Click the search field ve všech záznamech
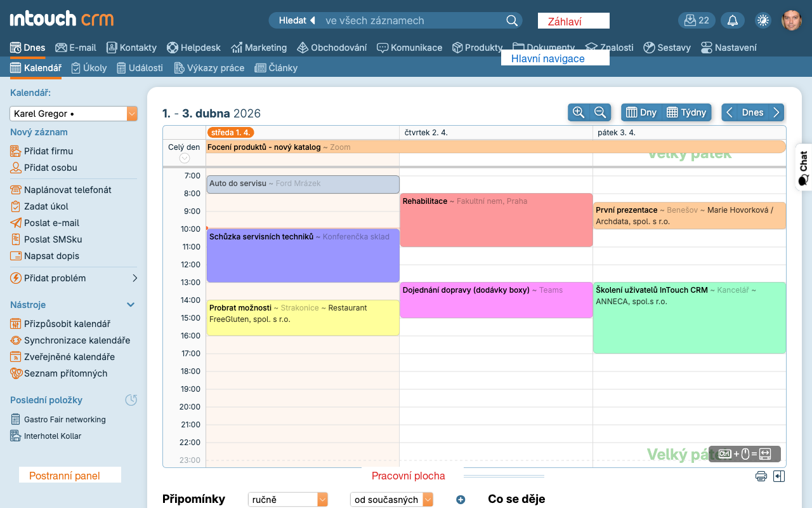The image size is (812, 508). (x=406, y=20)
